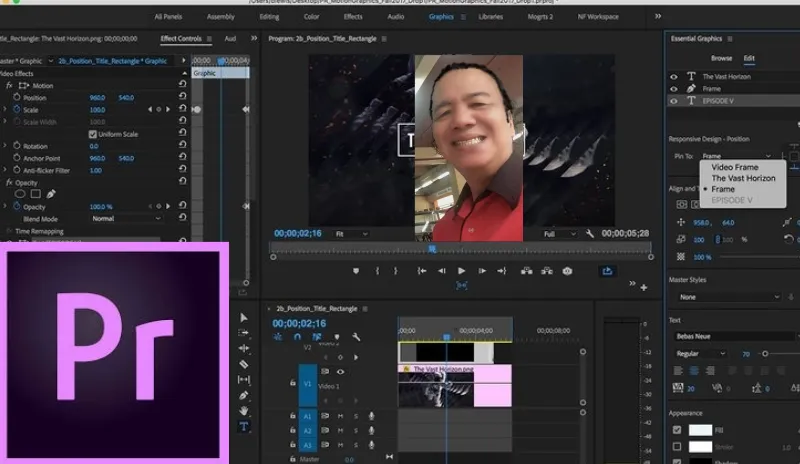Open the Libraries workspace
Viewport: 800px width, 464px height.
coord(491,17)
